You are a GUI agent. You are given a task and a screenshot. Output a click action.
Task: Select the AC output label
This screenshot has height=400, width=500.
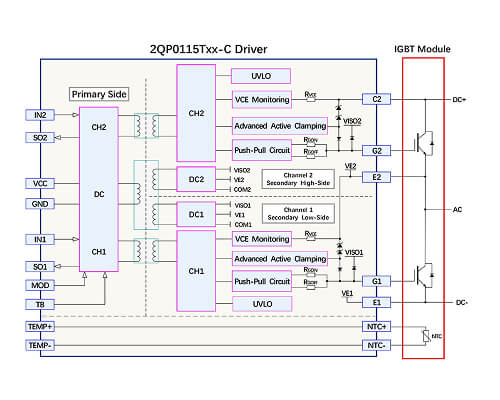(457, 210)
